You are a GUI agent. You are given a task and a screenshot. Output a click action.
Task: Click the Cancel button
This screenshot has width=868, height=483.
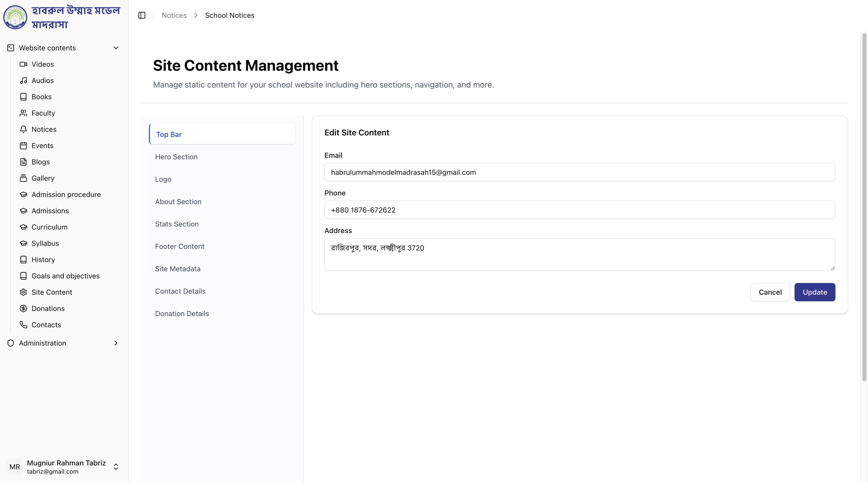770,292
